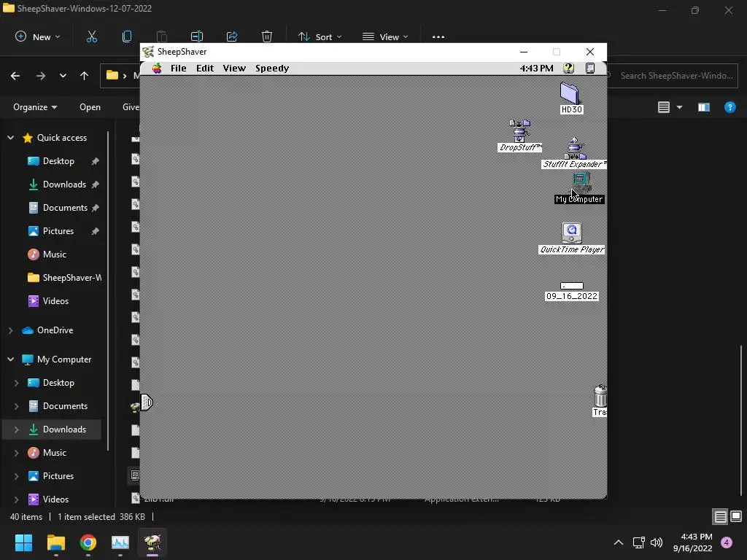Expand Pictures under My Computer
747x560 pixels.
(16, 476)
